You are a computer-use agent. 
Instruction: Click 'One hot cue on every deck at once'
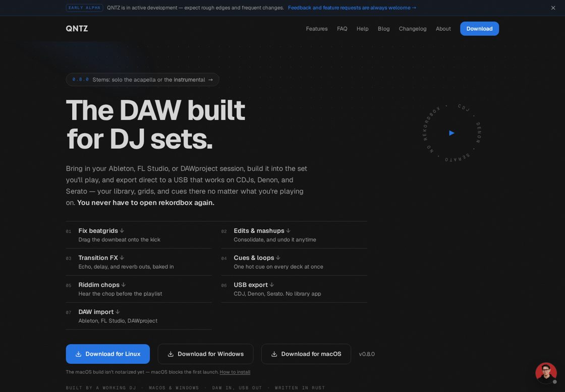[x=278, y=267]
